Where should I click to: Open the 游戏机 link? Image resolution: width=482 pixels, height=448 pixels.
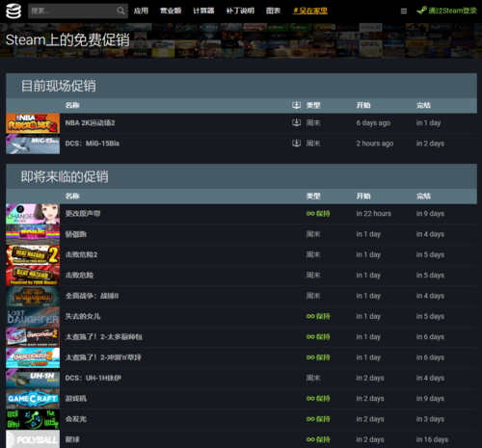click(76, 399)
